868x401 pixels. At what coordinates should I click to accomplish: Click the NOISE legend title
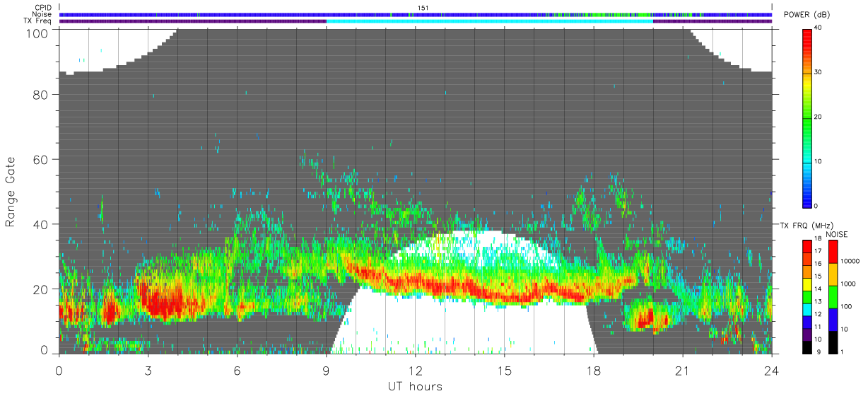click(x=837, y=234)
